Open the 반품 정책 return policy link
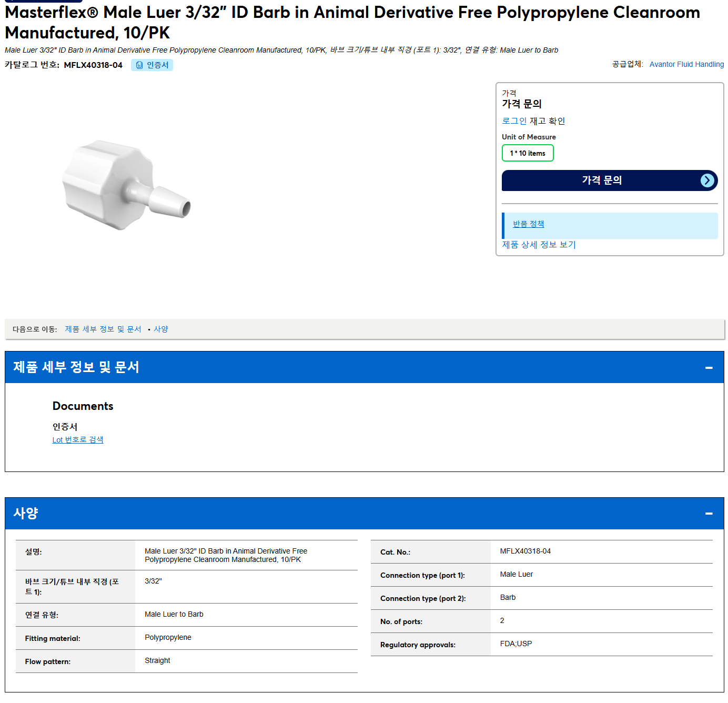 [x=528, y=224]
